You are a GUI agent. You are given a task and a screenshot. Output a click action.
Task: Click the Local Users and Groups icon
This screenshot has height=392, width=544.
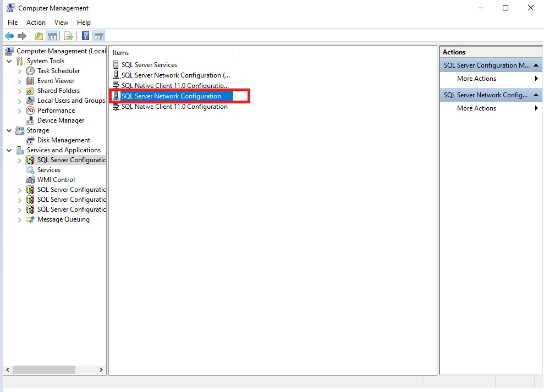point(31,101)
